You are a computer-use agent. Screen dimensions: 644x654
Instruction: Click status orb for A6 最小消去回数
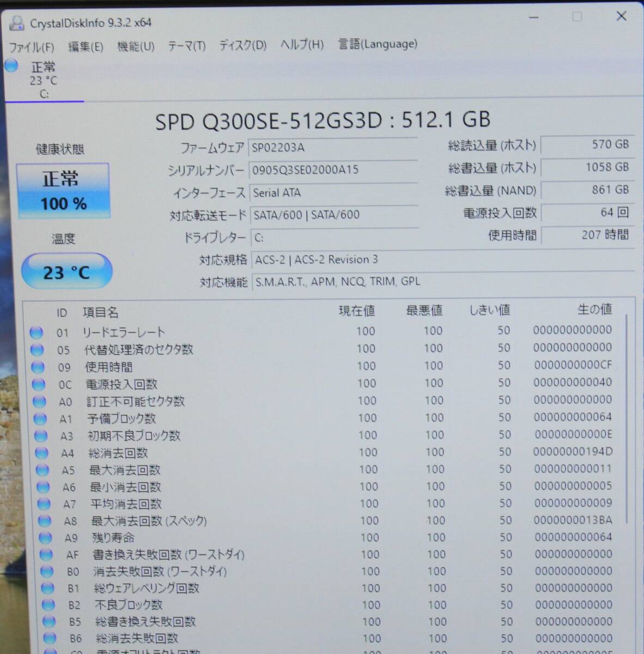tap(43, 487)
